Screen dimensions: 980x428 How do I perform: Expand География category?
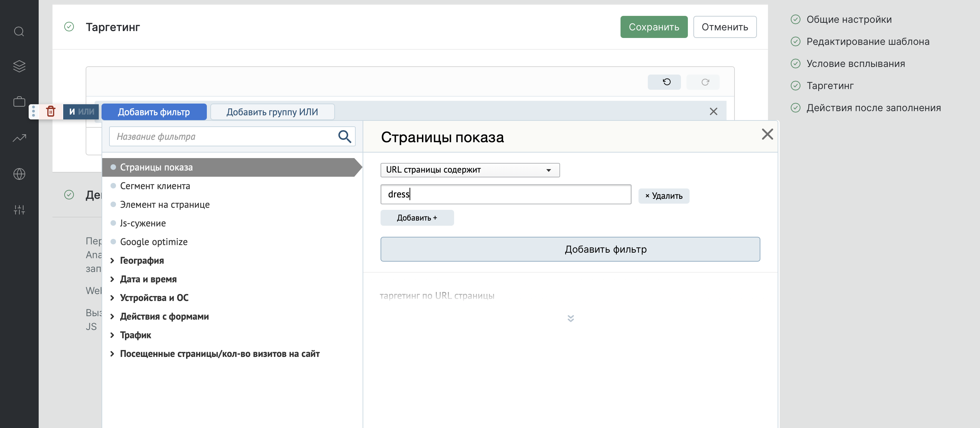142,260
